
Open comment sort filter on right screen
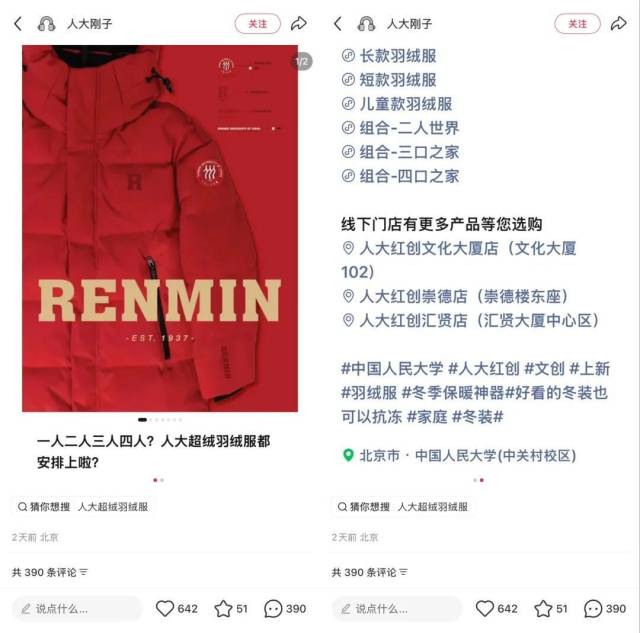pos(404,572)
